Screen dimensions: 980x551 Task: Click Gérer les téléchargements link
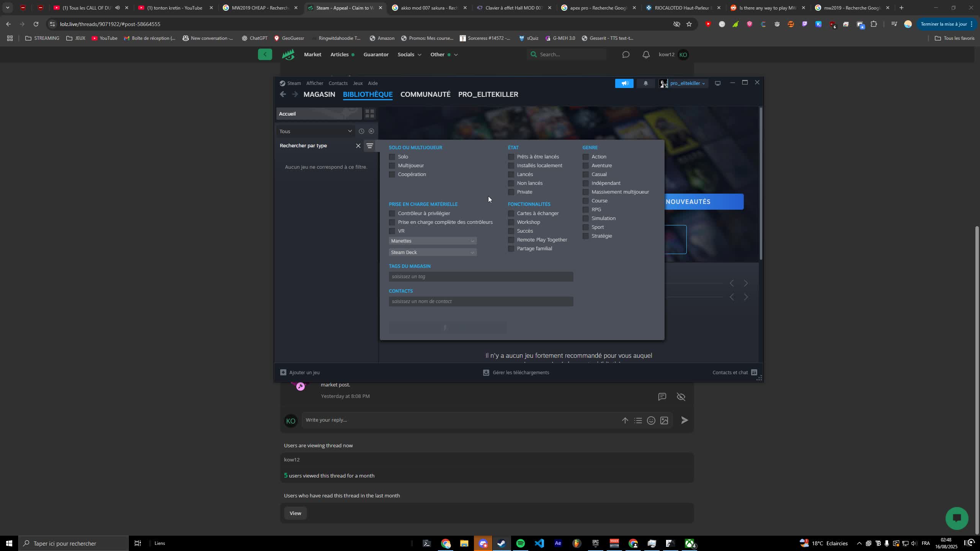click(520, 372)
